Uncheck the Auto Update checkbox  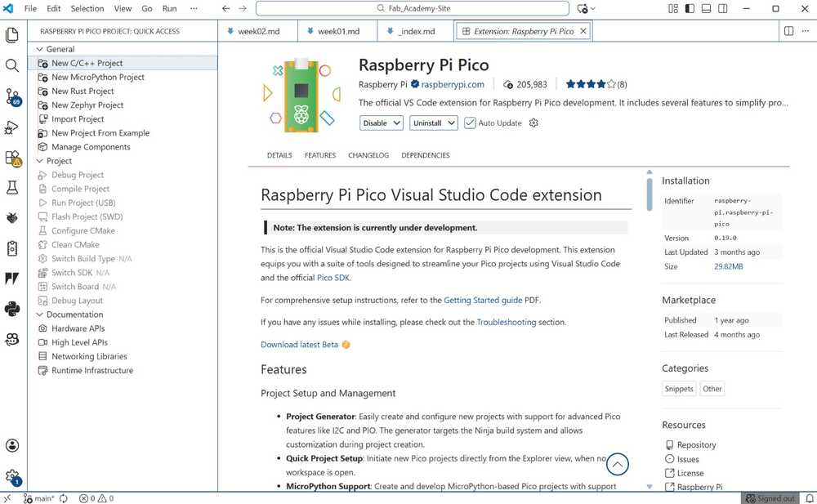(470, 123)
